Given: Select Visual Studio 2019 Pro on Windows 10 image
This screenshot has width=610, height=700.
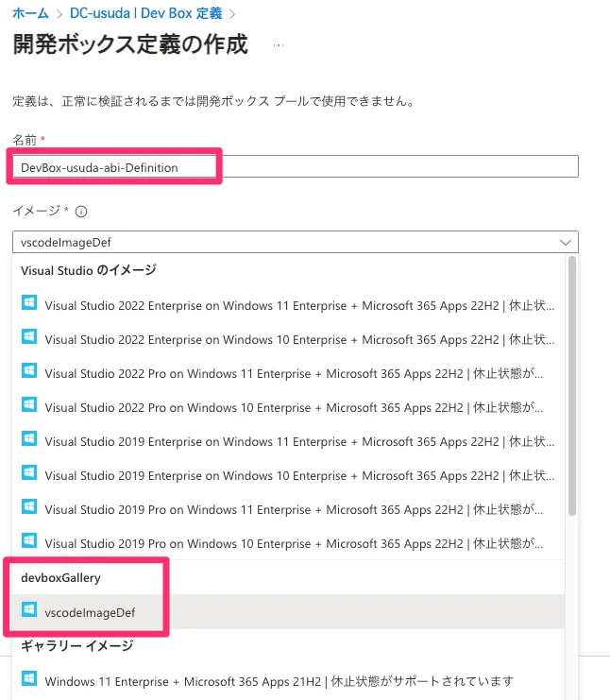Looking at the screenshot, I should pos(288,543).
